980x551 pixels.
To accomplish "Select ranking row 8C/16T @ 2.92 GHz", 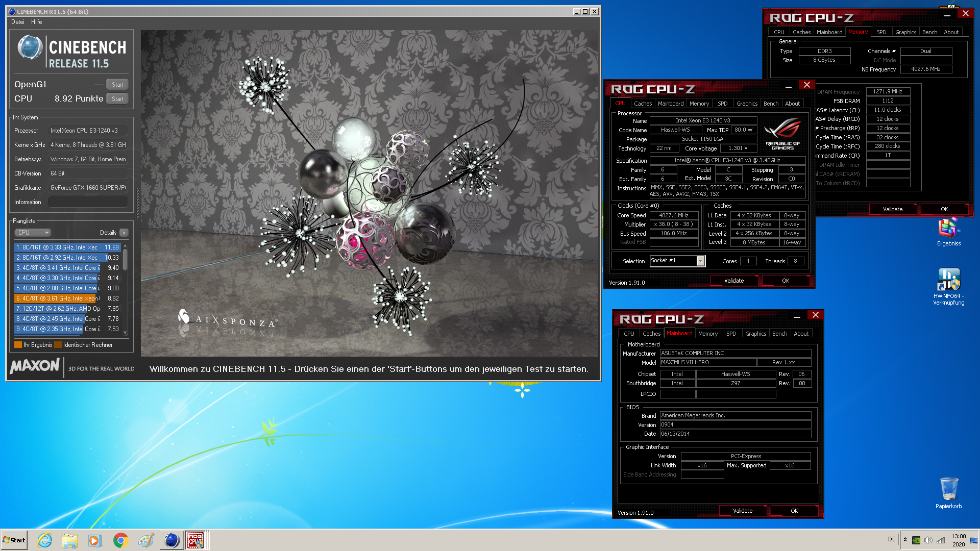I will tap(67, 258).
